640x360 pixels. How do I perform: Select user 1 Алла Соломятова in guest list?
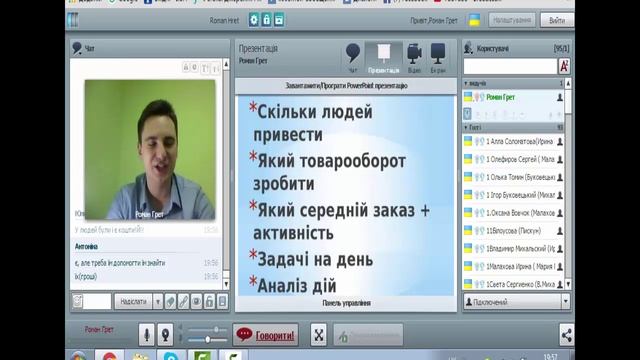coord(513,142)
